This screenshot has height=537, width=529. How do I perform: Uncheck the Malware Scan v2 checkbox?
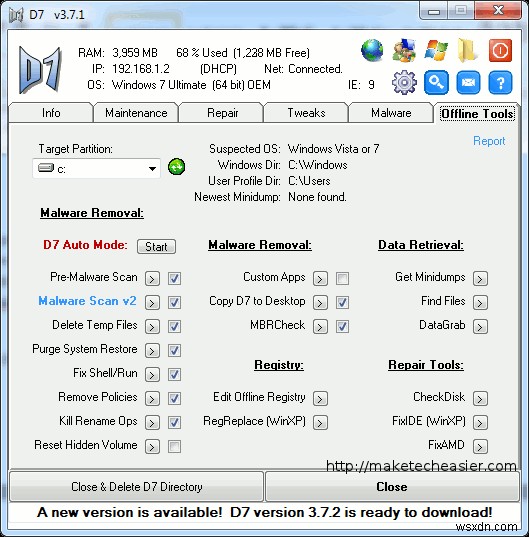[x=174, y=302]
